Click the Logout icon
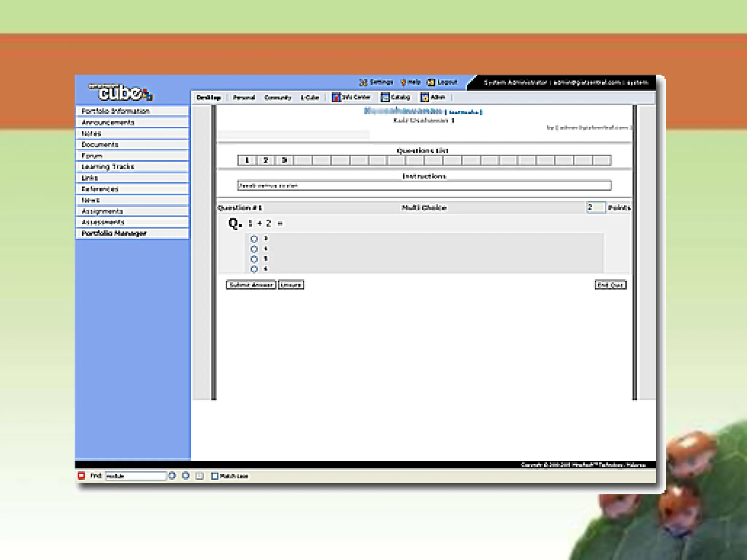This screenshot has height=560, width=747. point(431,83)
